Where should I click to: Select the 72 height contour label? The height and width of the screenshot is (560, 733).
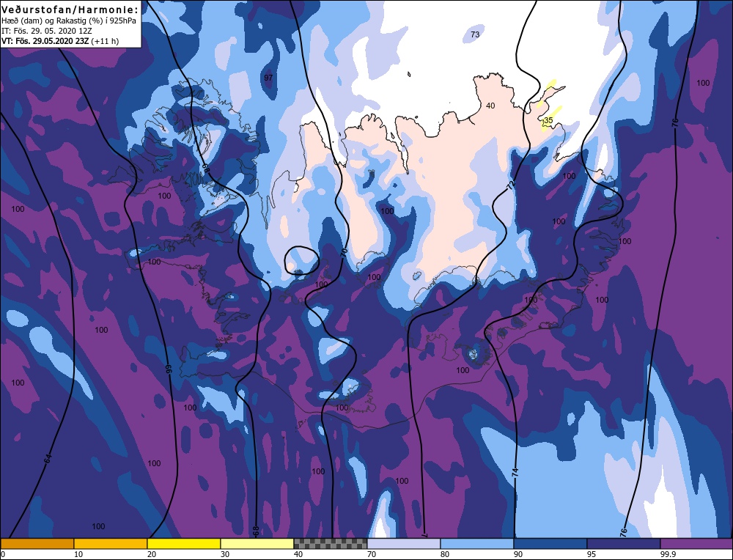click(x=511, y=185)
